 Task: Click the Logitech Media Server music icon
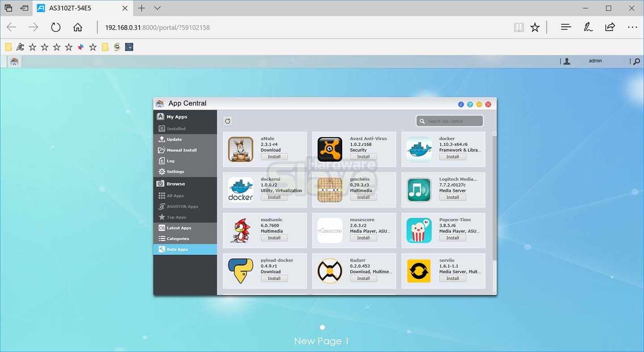419,190
